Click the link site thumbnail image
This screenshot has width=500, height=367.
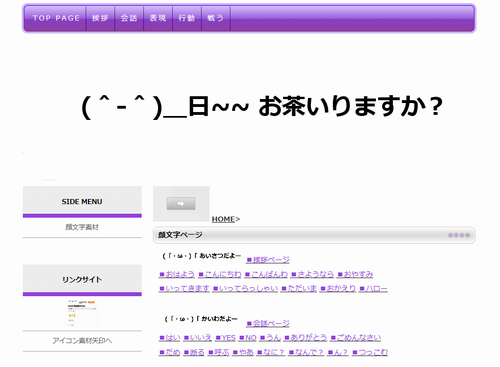[82, 313]
